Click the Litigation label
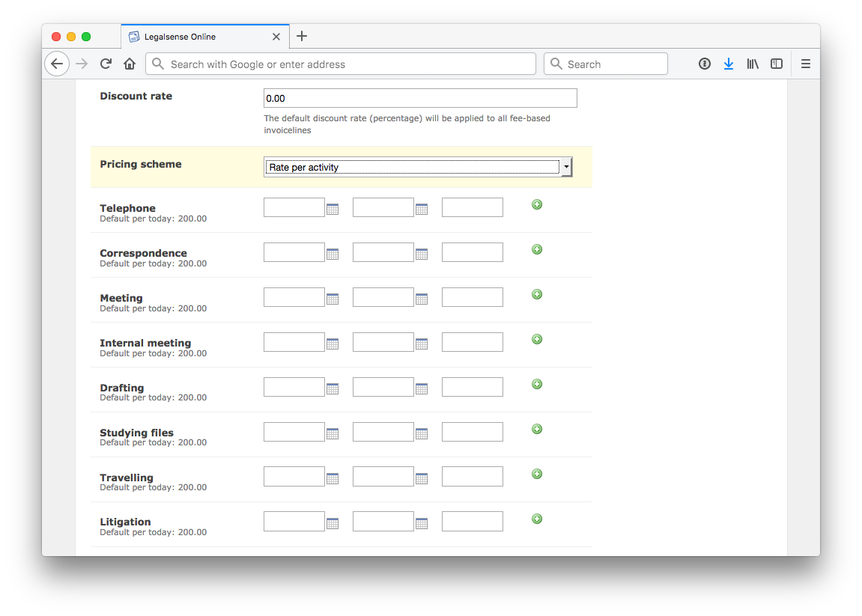Image resolution: width=862 pixels, height=616 pixels. 125,522
